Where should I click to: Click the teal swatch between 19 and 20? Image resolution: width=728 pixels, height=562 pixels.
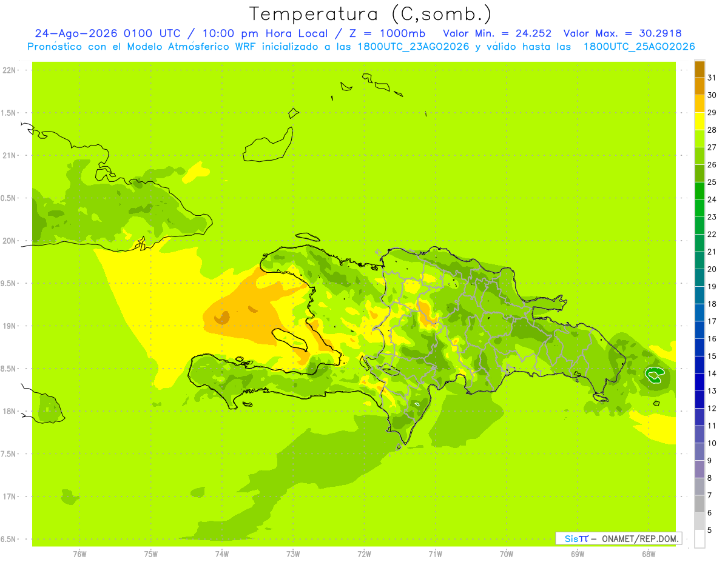[699, 278]
